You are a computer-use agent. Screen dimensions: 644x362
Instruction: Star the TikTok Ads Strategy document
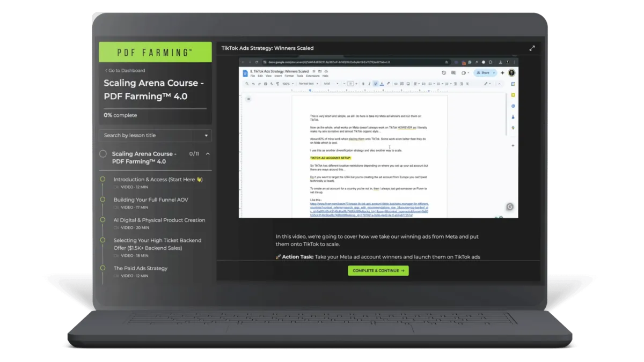point(313,71)
